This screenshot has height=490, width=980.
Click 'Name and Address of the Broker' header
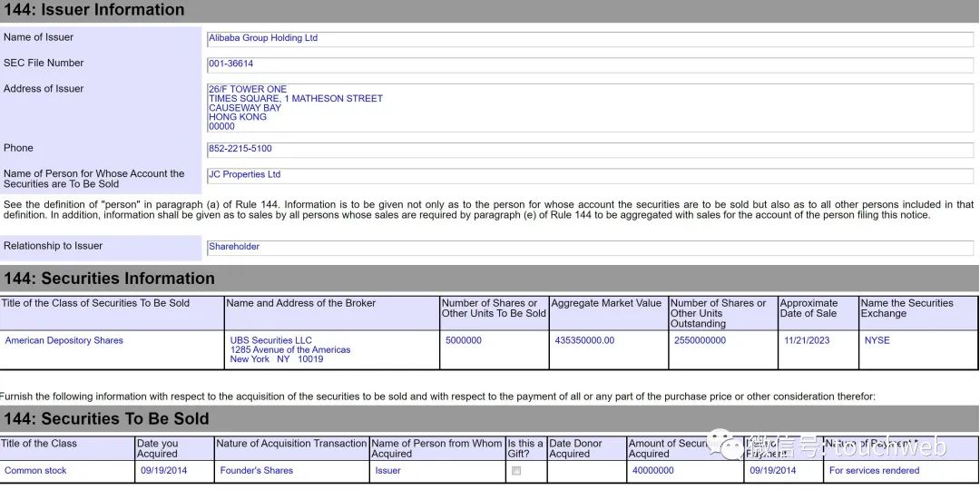point(332,313)
